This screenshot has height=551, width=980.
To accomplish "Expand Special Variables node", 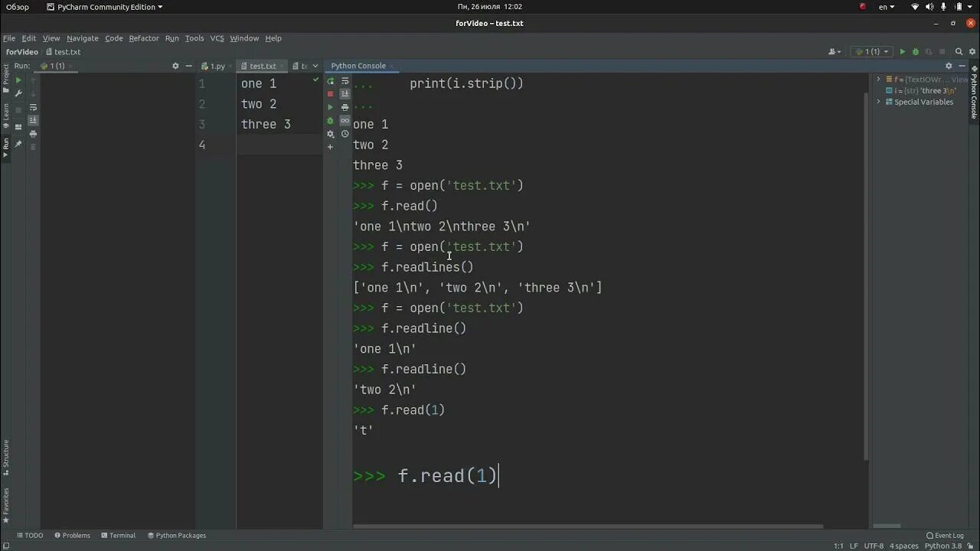I will [879, 102].
